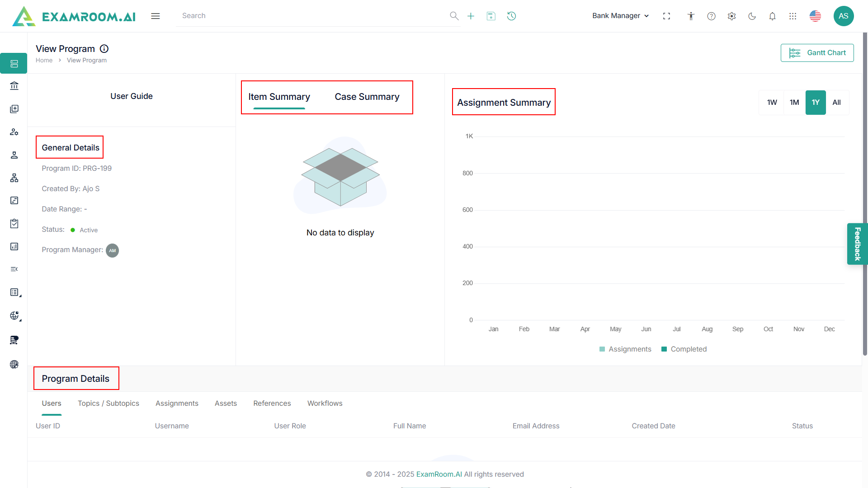Switch to the Case Summary tab
Screen dimensions: 868x488
click(367, 97)
